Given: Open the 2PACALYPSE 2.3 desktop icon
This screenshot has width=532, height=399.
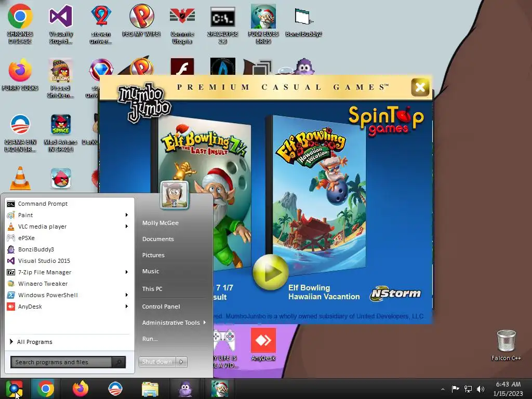Looking at the screenshot, I should tap(222, 24).
